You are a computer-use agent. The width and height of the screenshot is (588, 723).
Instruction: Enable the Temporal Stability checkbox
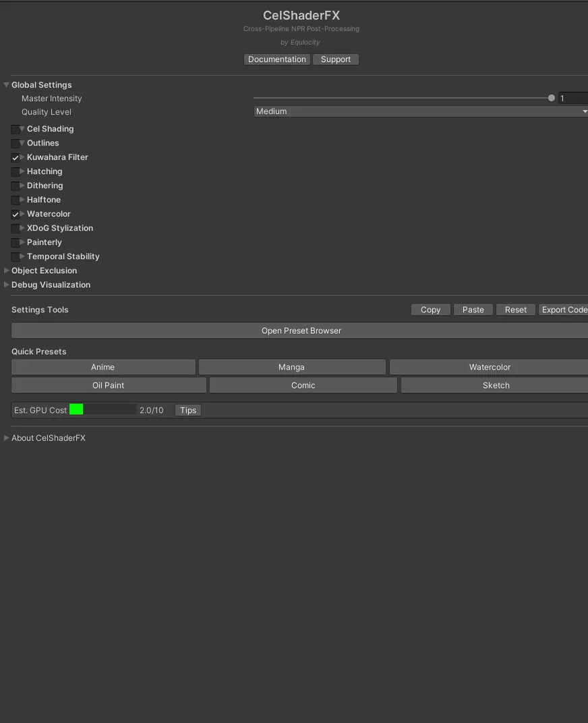click(16, 257)
